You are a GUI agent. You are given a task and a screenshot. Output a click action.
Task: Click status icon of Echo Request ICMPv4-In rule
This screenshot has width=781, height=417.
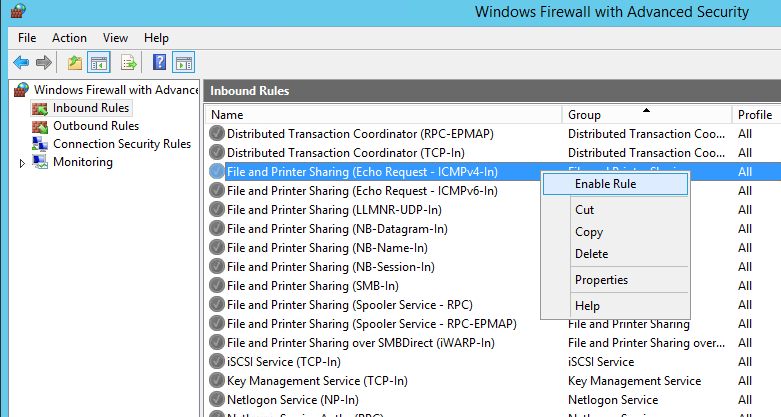click(x=217, y=171)
